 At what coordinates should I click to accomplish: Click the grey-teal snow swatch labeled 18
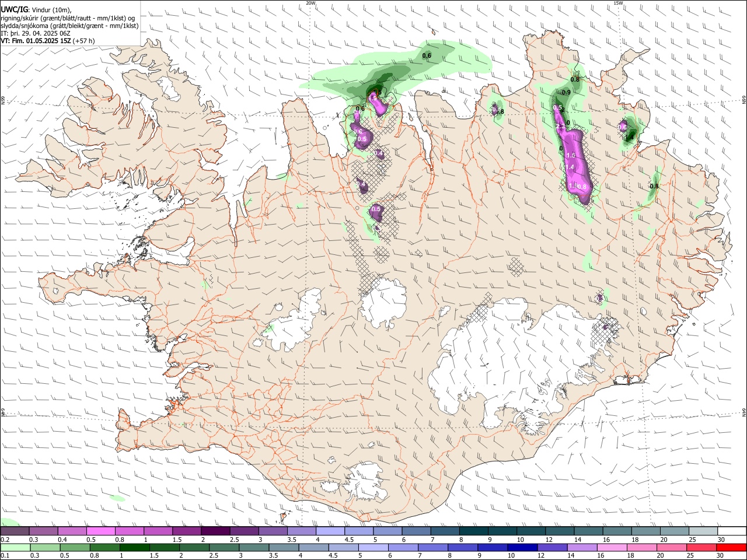coord(645,531)
